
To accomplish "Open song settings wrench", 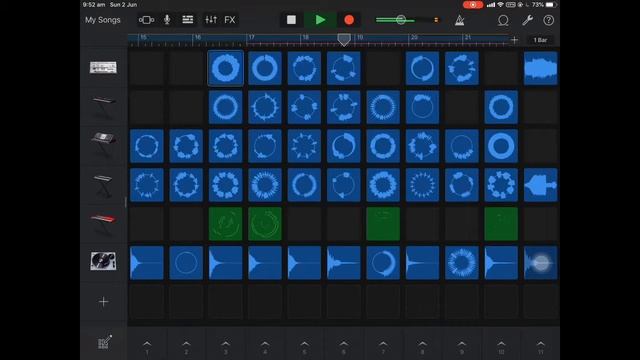I will coord(527,20).
